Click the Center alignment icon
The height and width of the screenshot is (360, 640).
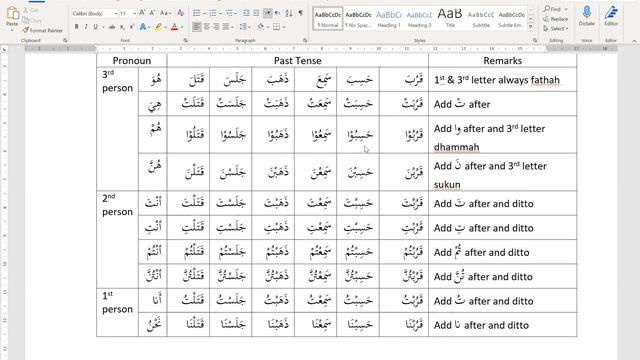207,27
